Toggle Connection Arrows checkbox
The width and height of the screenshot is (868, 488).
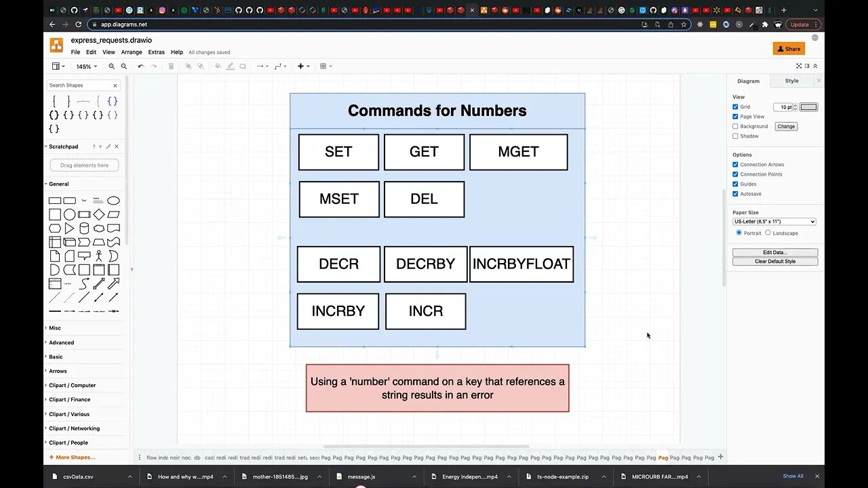(735, 165)
